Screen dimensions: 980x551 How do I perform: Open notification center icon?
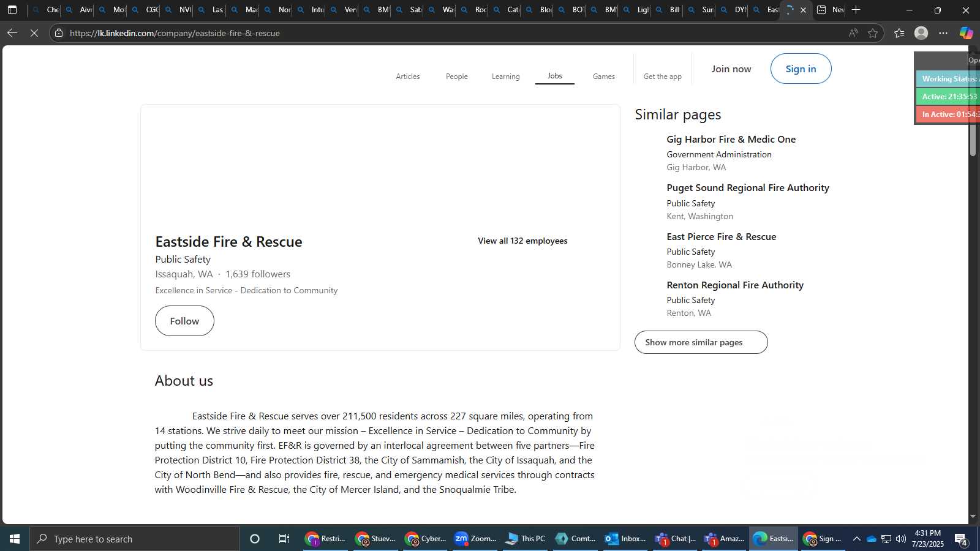click(961, 539)
